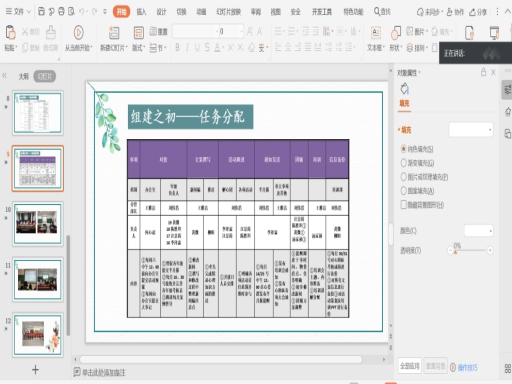This screenshot has height=384, width=512.
Task: Click the Text Box (文本框) icon
Action: pos(376,33)
